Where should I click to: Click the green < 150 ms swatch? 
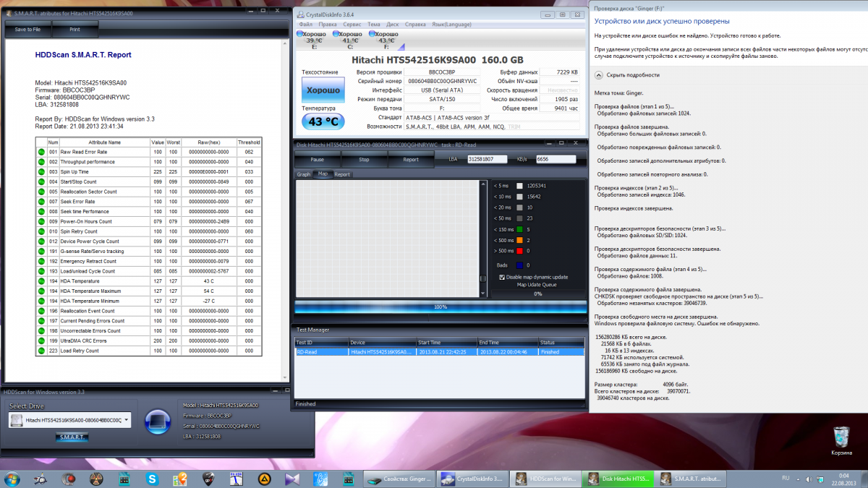pos(519,229)
